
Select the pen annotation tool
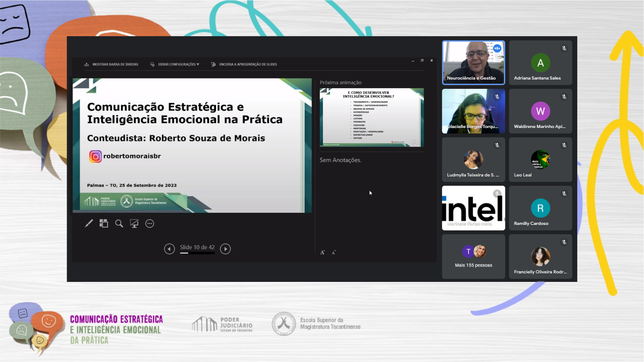point(89,223)
